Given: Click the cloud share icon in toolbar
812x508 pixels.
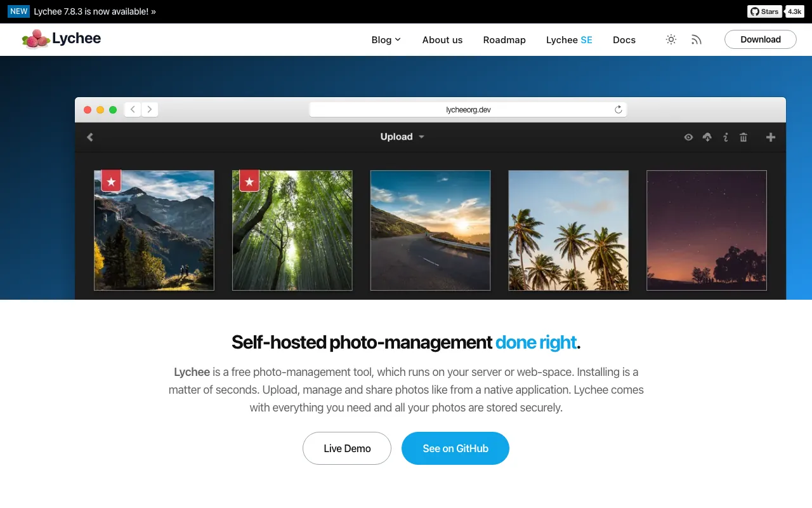Looking at the screenshot, I should [707, 137].
